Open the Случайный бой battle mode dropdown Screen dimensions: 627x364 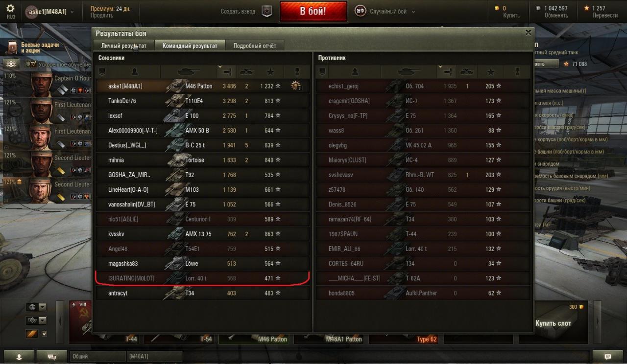(x=385, y=11)
